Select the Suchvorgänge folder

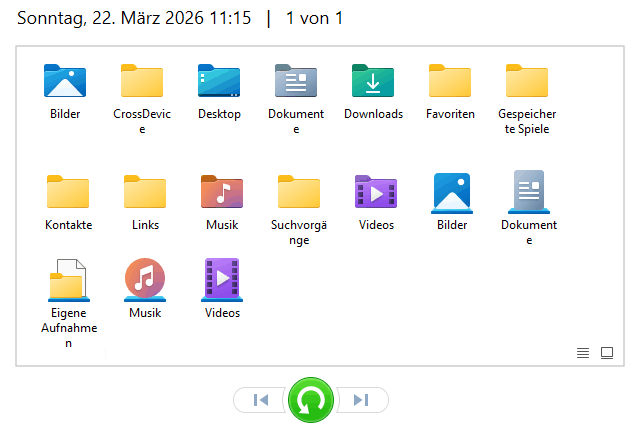299,192
